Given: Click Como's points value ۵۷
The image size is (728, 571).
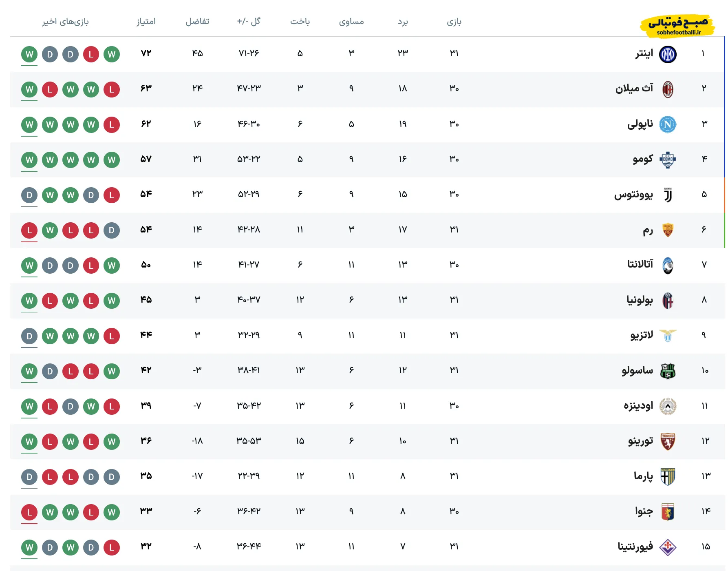Looking at the screenshot, I should point(146,159).
